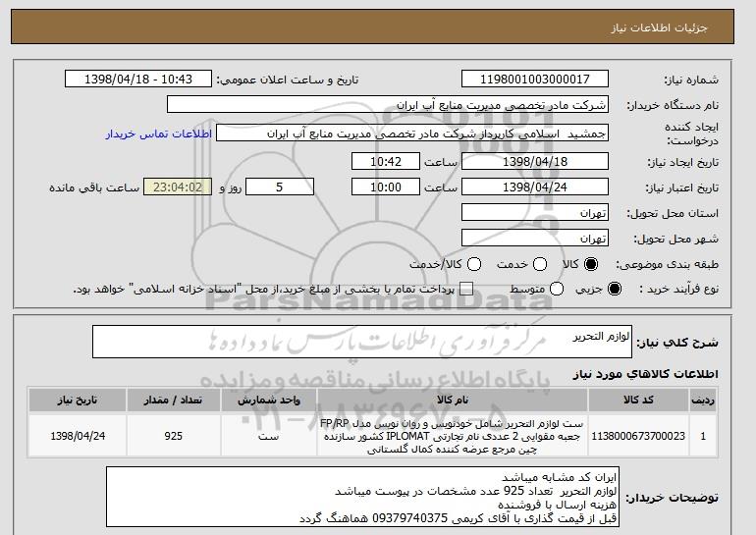Image resolution: width=756 pixels, height=535 pixels.
Task: Click the توضیحات خریدار label
Action: (x=673, y=497)
